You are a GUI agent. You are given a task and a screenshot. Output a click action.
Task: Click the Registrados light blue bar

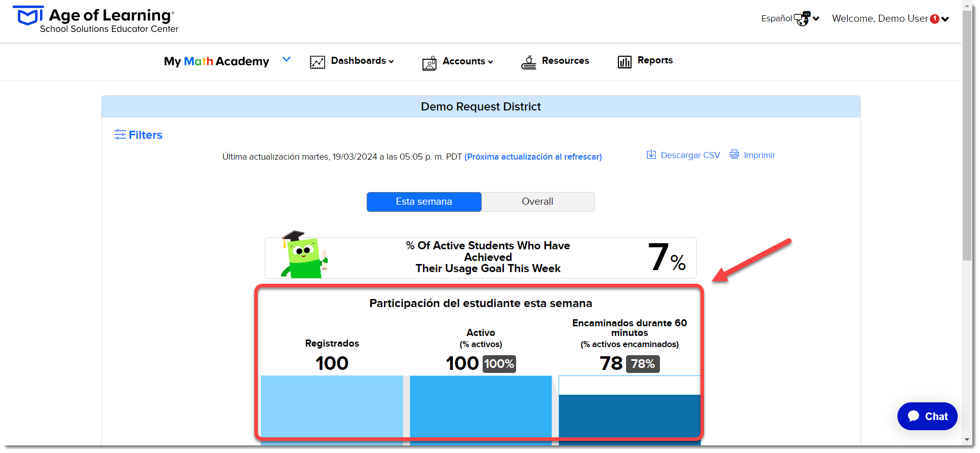[332, 409]
